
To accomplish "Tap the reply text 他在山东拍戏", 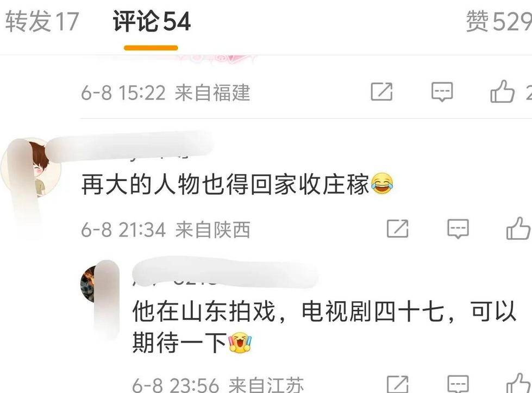I will point(204,311).
